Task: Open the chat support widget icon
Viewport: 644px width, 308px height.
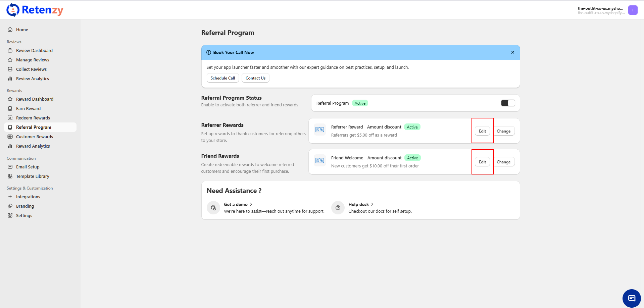Action: click(632, 298)
